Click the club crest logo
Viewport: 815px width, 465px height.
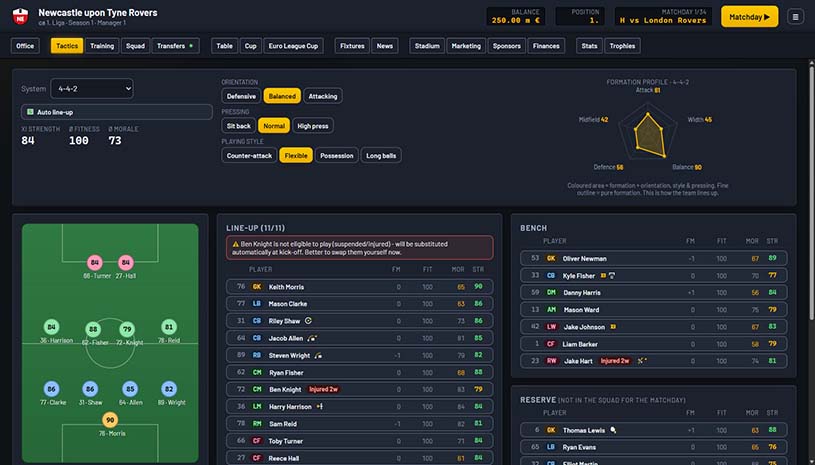[20, 17]
